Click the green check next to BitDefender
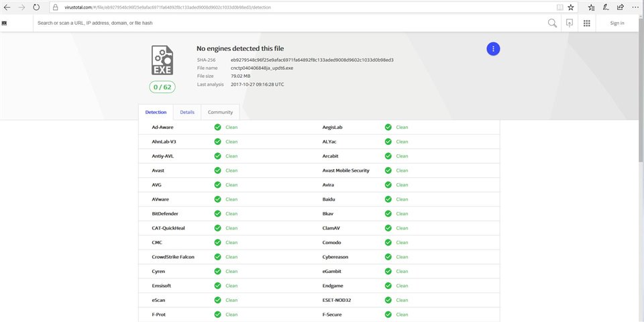Viewport: 644px width, 322px height. pos(217,213)
